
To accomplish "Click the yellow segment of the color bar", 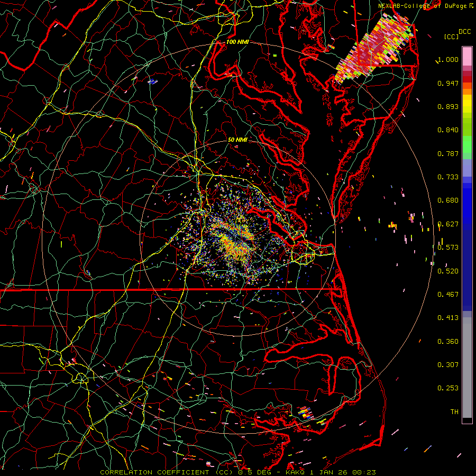I will pyautogui.click(x=467, y=104).
